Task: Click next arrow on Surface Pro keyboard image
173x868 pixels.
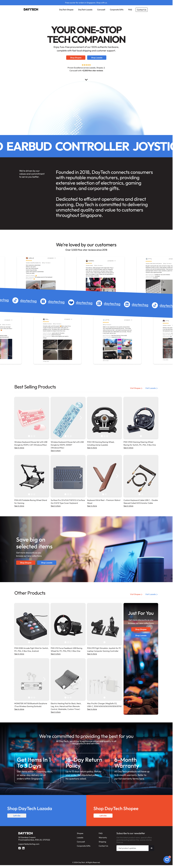Action: tap(81, 476)
